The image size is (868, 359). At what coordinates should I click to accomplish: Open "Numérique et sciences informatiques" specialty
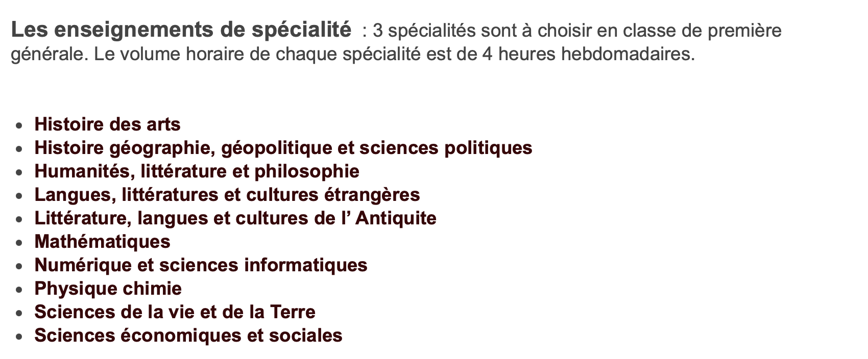pyautogui.click(x=201, y=265)
